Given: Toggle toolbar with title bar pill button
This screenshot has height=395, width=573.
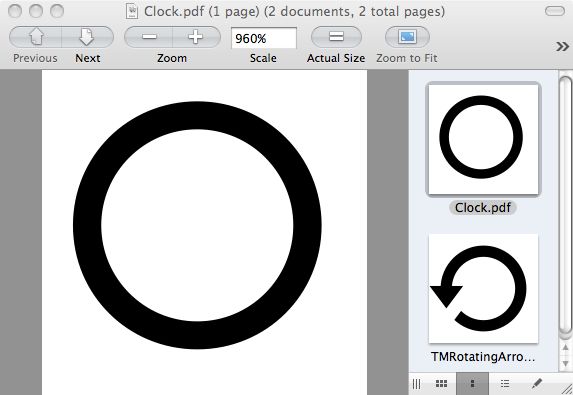Looking at the screenshot, I should click(x=555, y=11).
